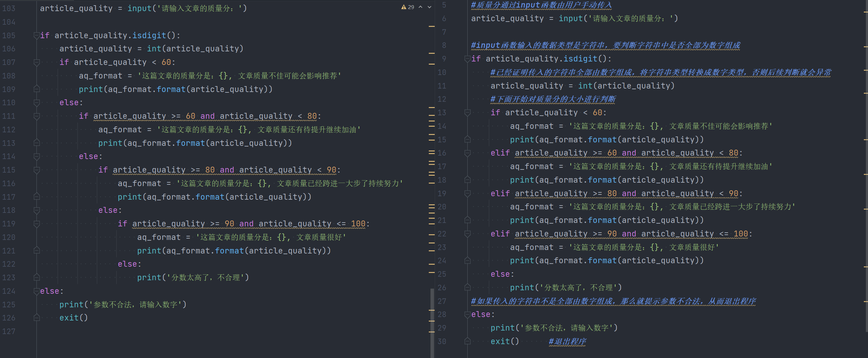Collapse the fold at right line 13
This screenshot has width=868, height=358.
[x=467, y=113]
